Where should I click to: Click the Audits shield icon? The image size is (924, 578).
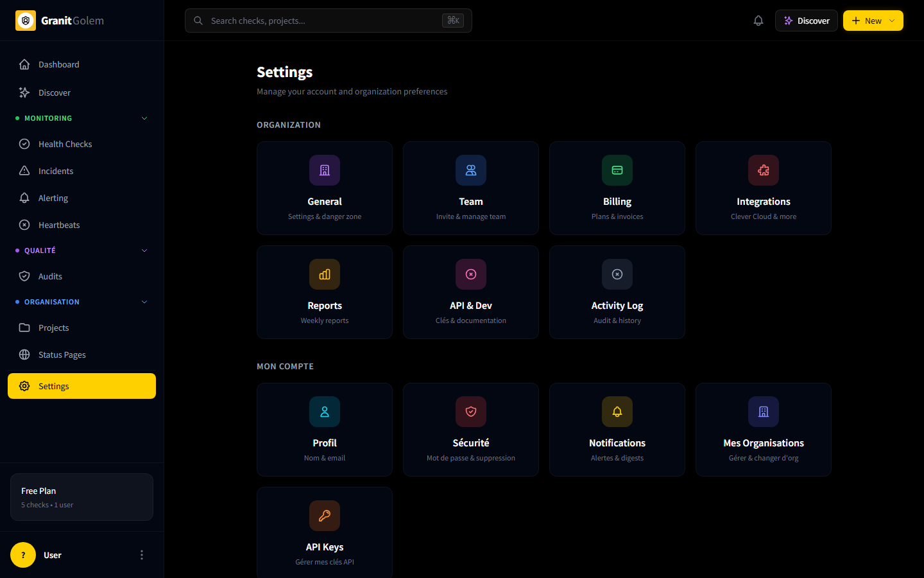(24, 276)
